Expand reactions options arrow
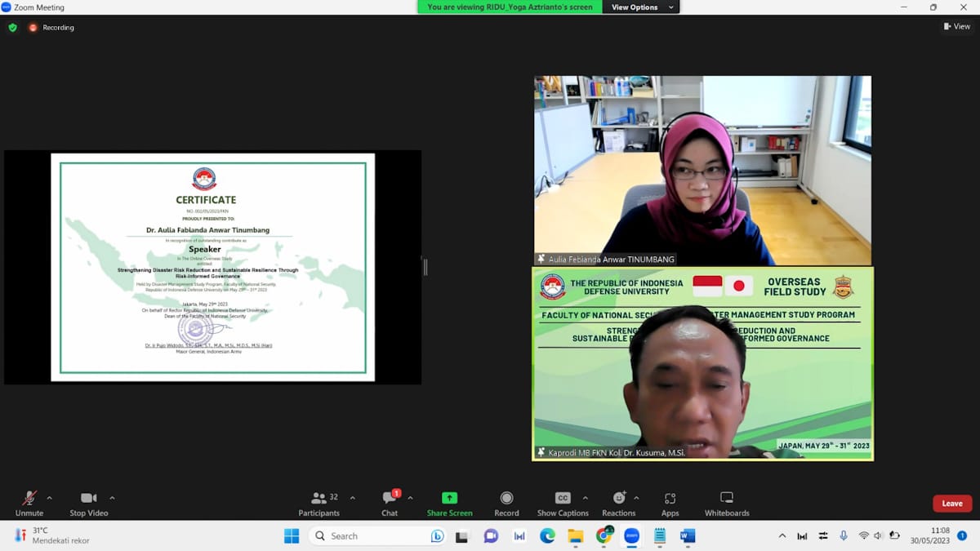 pyautogui.click(x=636, y=498)
